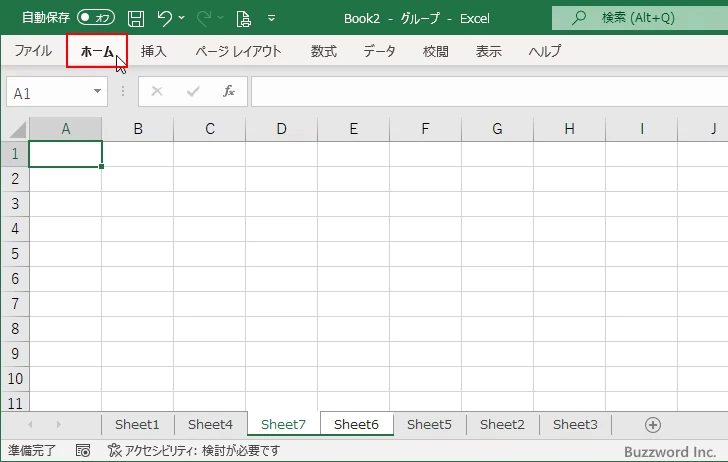
Task: Click the active cell A1
Action: coord(65,154)
